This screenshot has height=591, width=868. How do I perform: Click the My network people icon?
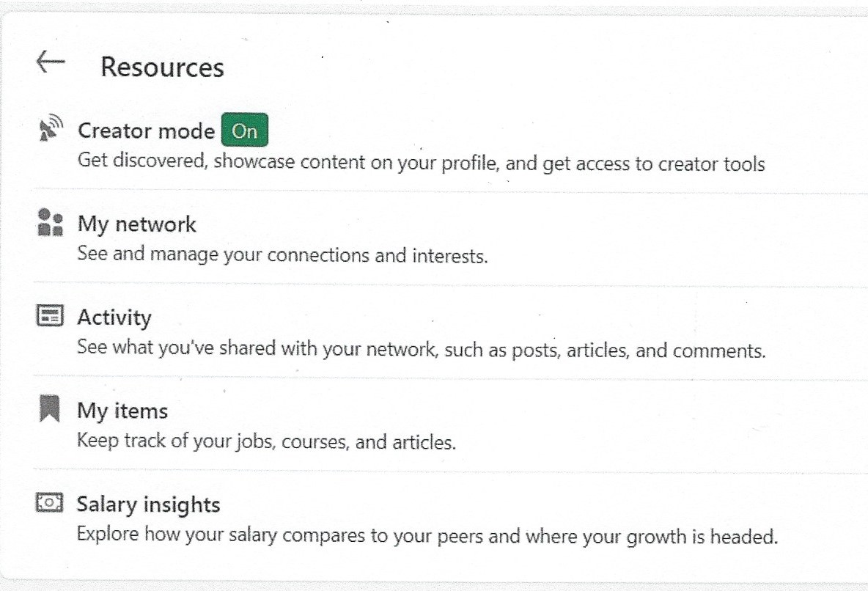50,222
